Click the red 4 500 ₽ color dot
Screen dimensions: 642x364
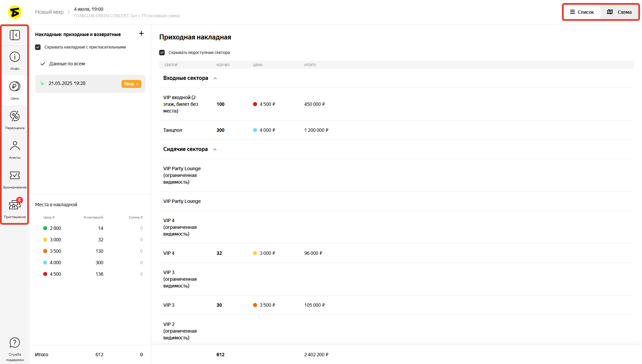coord(255,104)
